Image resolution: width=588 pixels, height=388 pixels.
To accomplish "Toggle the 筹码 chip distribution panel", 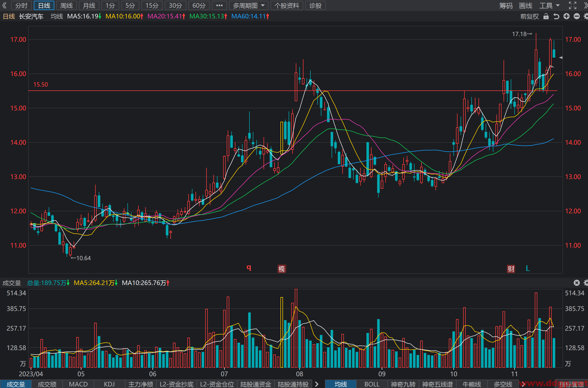I will point(506,5).
